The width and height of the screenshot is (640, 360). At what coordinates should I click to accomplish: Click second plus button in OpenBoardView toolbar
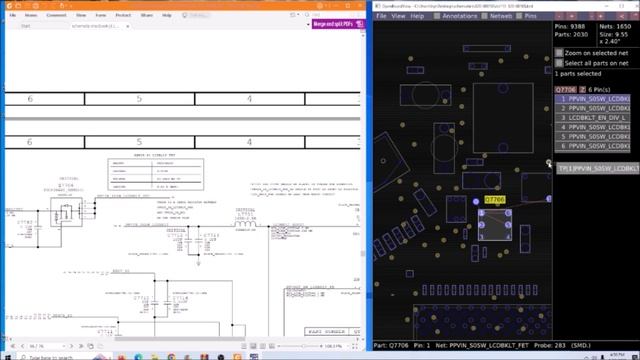point(601,16)
